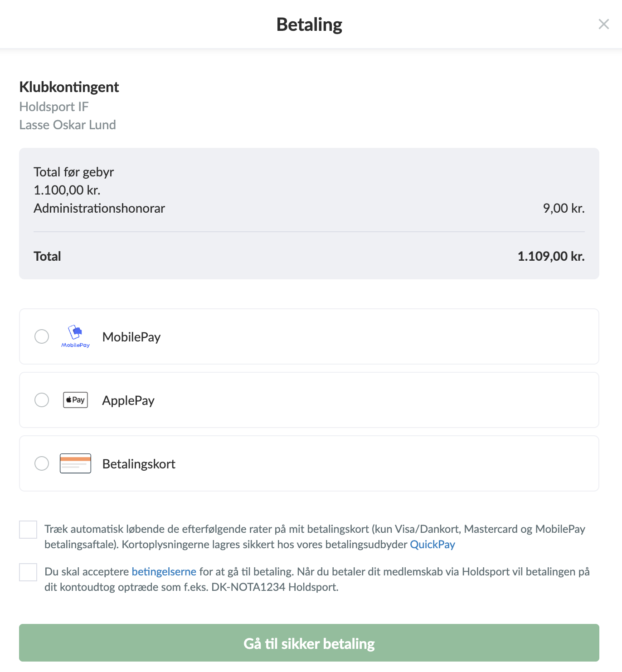Select the MobilePay radio button
The height and width of the screenshot is (672, 622).
point(42,336)
